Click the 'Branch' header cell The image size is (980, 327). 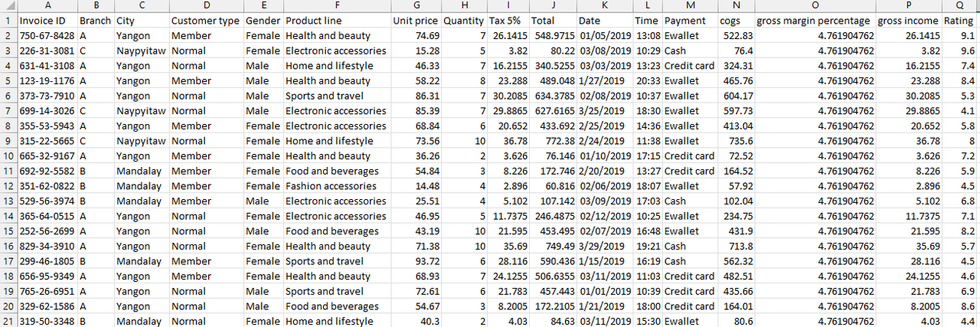(95, 21)
